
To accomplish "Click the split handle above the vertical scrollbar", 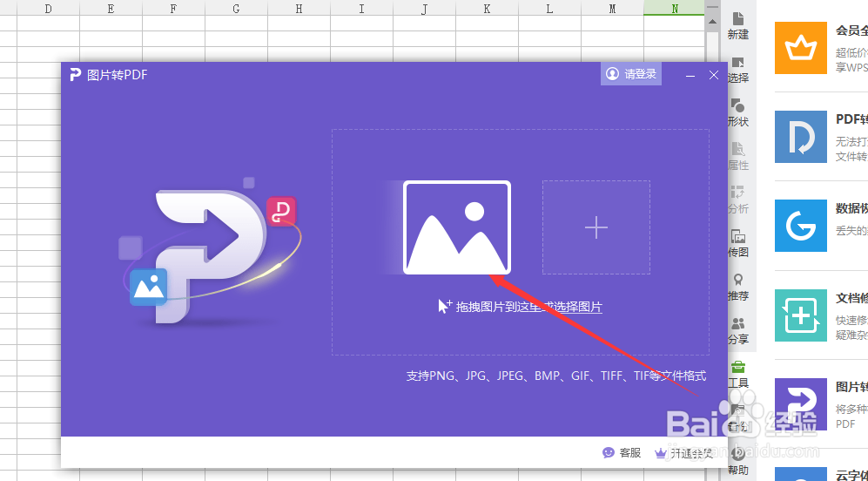I will (712, 7).
